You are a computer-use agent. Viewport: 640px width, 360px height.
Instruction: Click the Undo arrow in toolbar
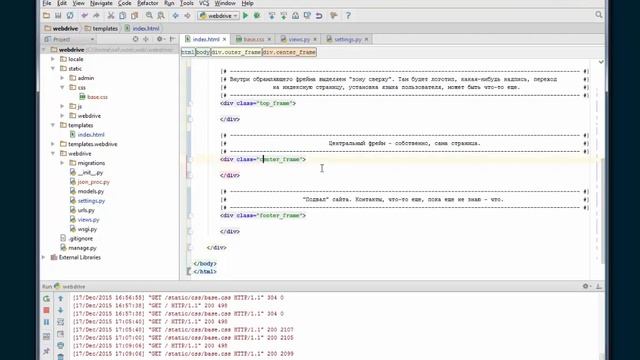pyautogui.click(x=84, y=16)
